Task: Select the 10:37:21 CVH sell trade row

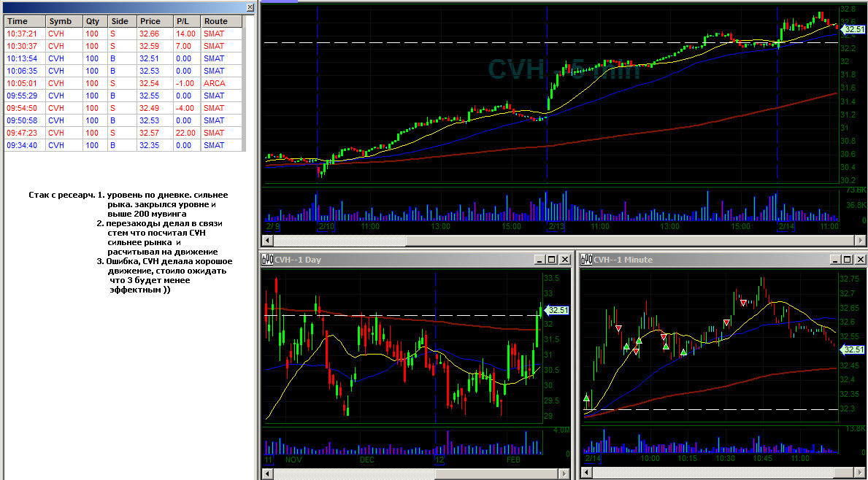Action: 124,34
